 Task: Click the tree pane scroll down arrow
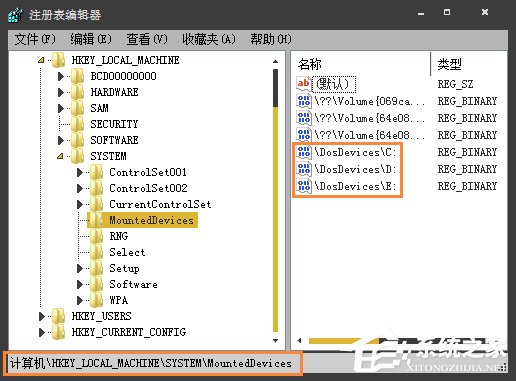point(275,340)
